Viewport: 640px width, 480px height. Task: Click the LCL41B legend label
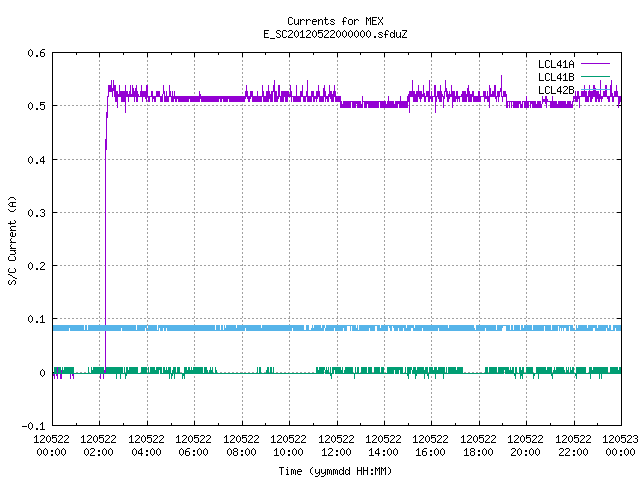(556, 77)
